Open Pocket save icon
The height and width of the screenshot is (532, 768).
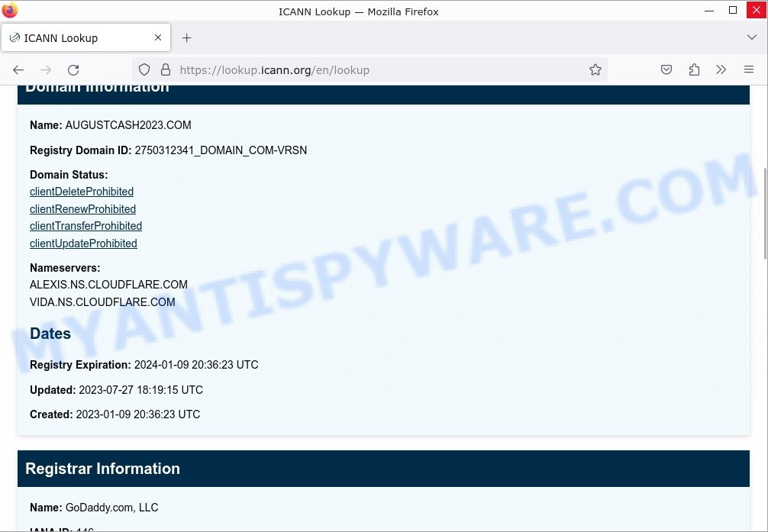coord(666,69)
